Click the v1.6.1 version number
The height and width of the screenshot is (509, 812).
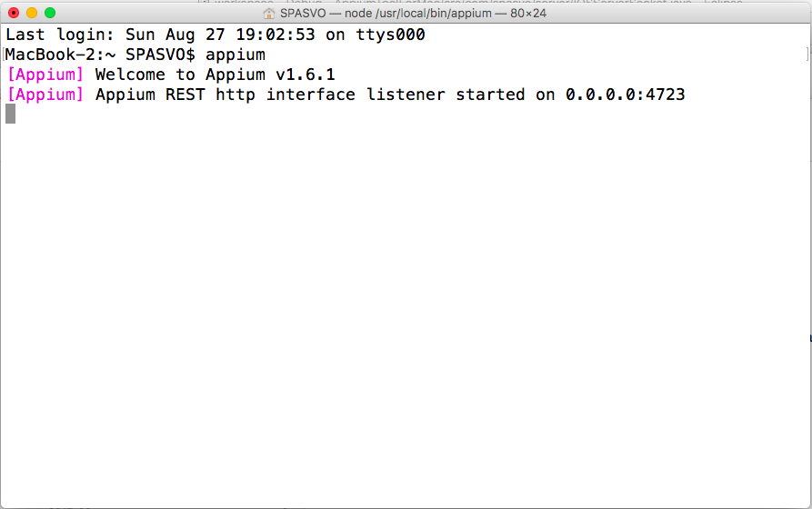[x=306, y=75]
